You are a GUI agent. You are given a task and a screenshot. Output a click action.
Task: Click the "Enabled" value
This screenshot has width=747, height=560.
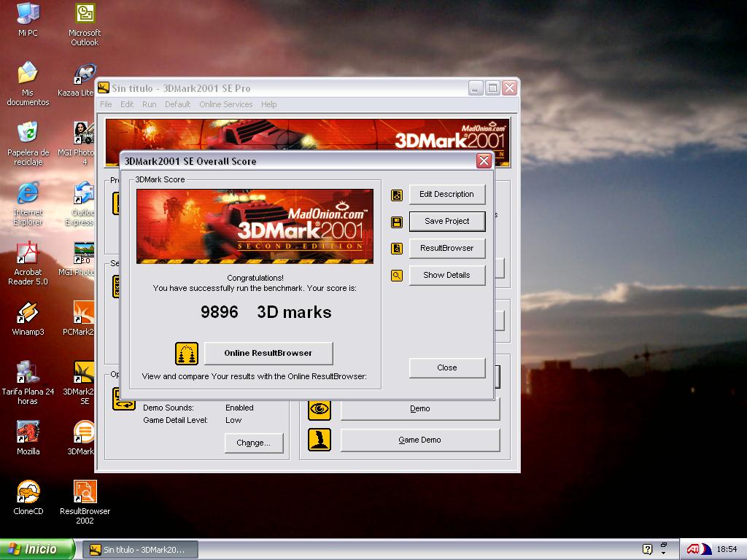(239, 408)
